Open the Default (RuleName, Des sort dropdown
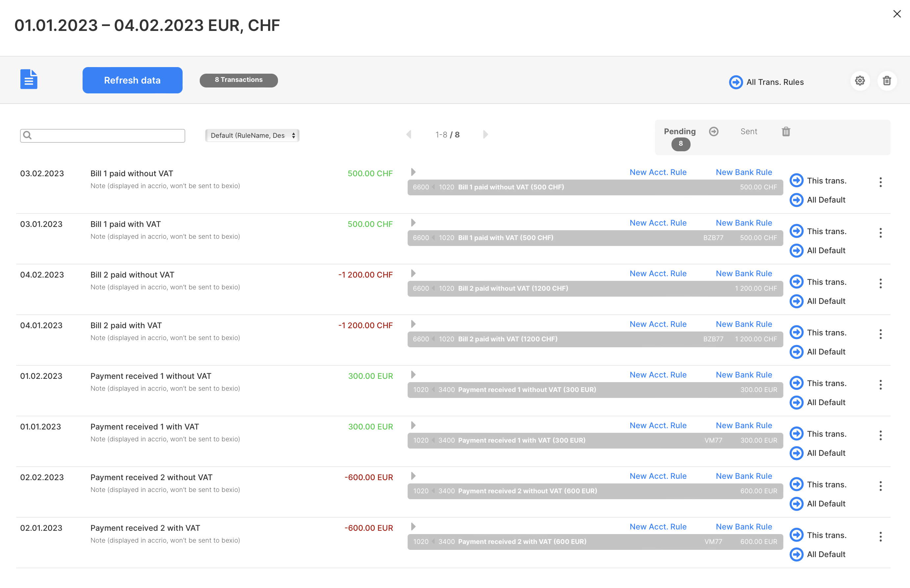The image size is (910, 588). pyautogui.click(x=252, y=135)
